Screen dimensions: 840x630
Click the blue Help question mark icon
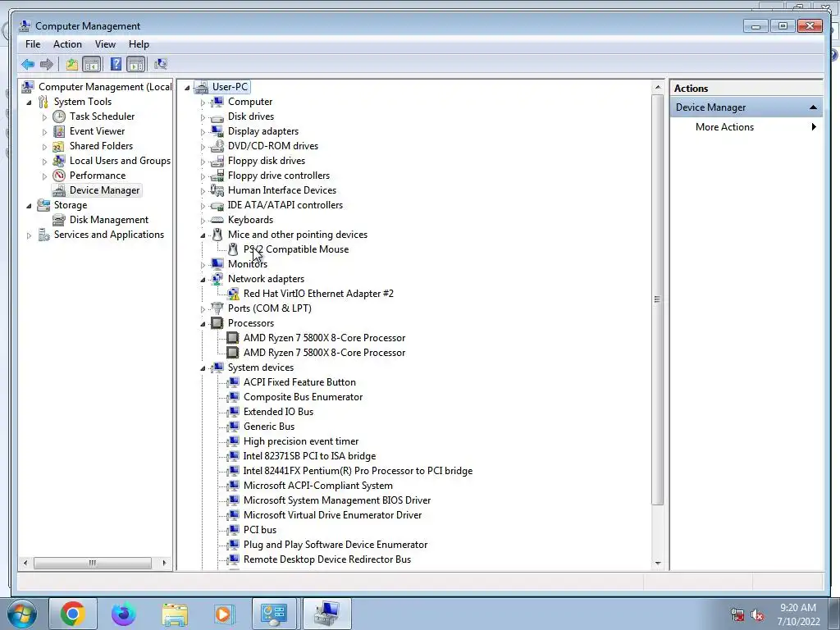pos(116,65)
